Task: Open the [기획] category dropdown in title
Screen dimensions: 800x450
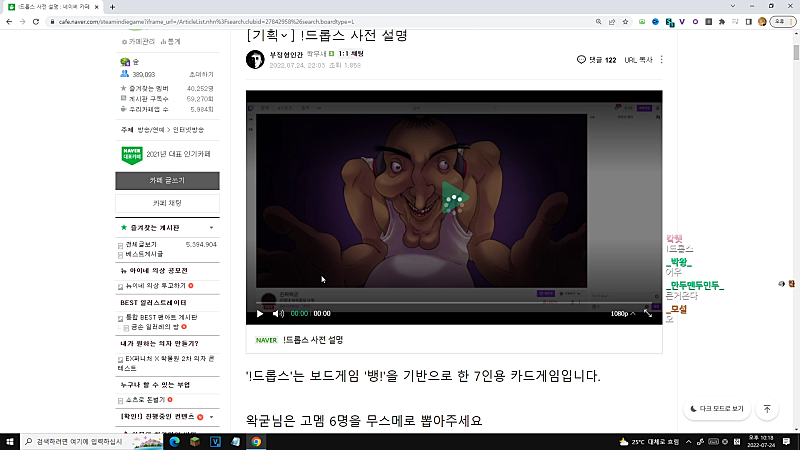Action: pyautogui.click(x=270, y=35)
